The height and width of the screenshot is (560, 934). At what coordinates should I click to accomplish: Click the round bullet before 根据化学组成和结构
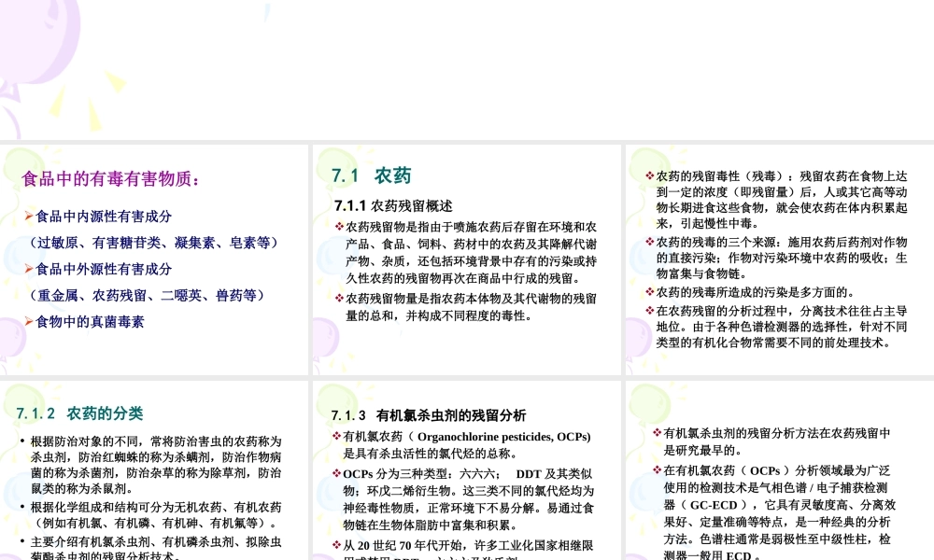pos(21,504)
